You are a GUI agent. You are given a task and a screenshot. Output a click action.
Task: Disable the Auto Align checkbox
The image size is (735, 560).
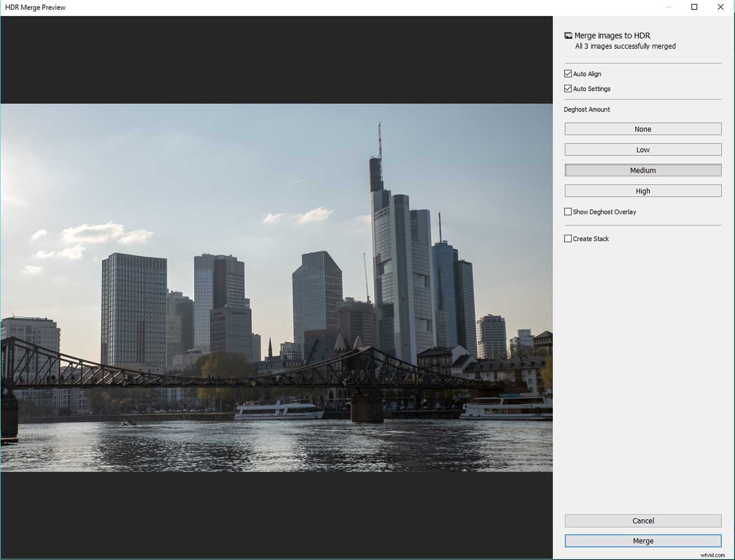(568, 73)
